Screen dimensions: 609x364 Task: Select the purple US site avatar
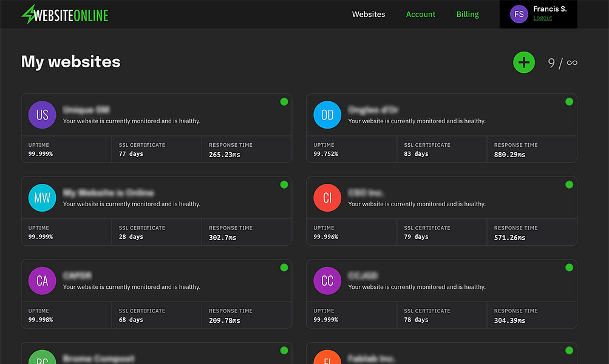43,115
